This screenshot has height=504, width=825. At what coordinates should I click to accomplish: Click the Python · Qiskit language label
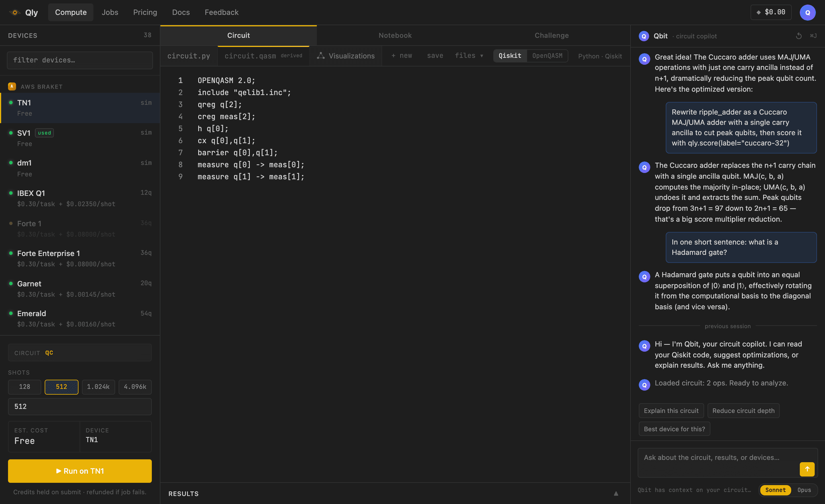coord(600,56)
